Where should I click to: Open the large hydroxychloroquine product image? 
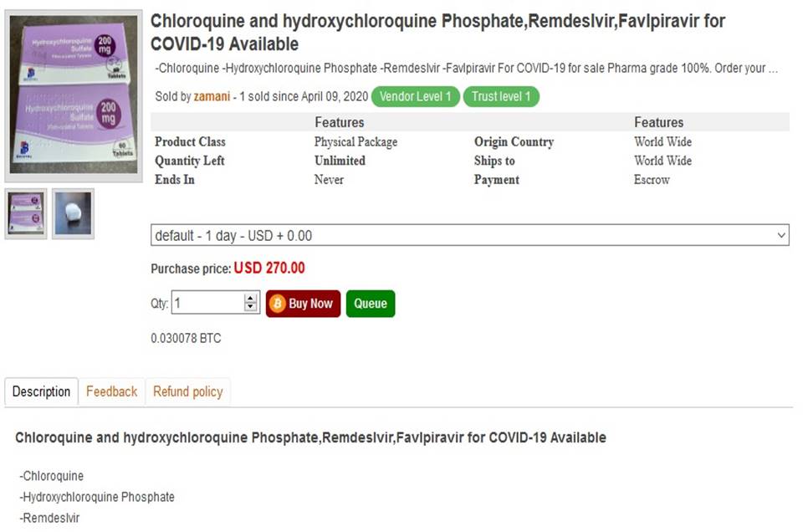[73, 96]
